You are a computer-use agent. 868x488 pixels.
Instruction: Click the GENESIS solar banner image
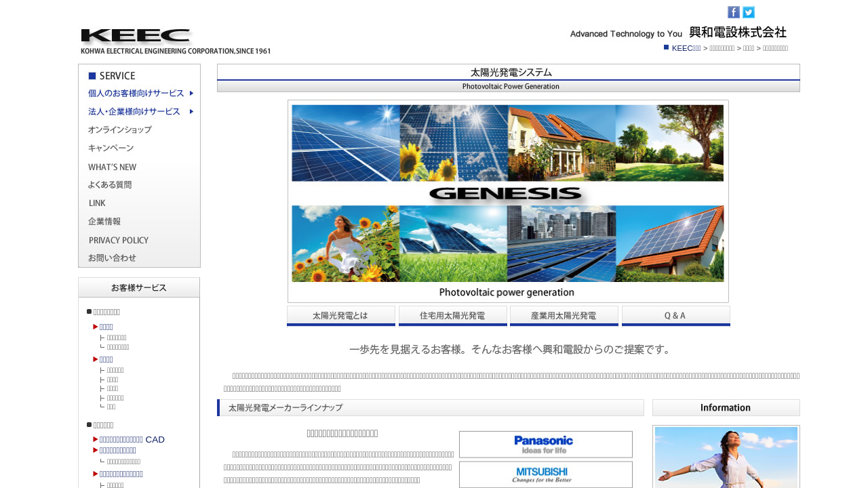coord(508,201)
